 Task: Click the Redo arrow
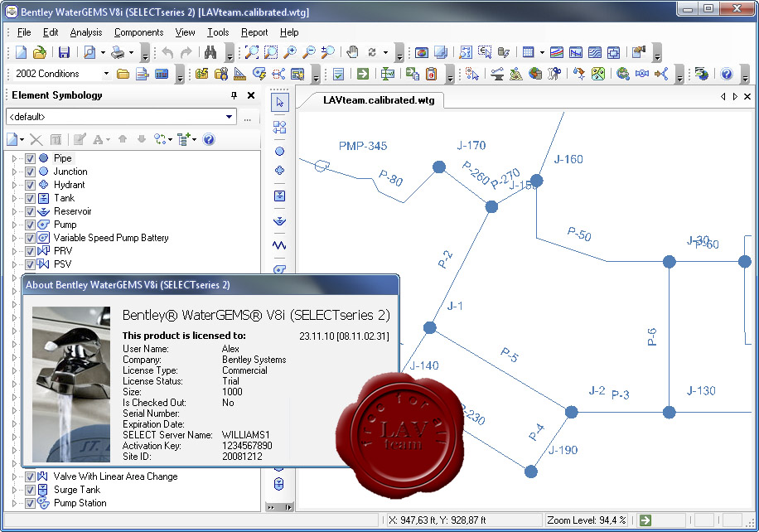click(x=186, y=52)
